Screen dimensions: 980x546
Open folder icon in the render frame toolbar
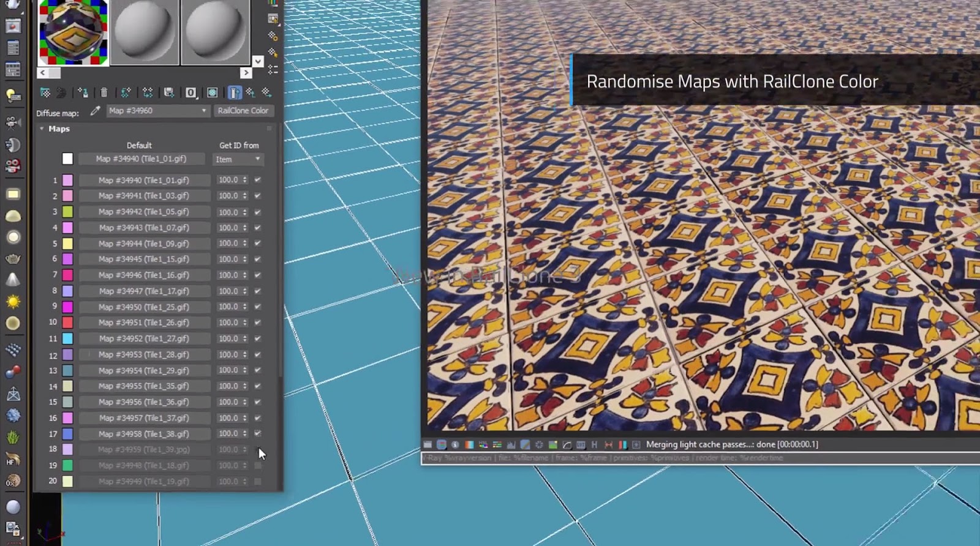click(428, 444)
